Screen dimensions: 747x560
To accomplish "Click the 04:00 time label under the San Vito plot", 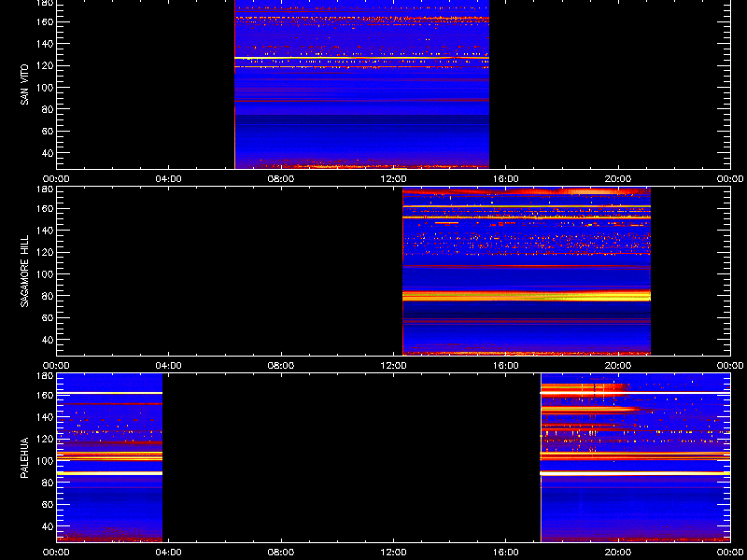I will pos(169,179).
